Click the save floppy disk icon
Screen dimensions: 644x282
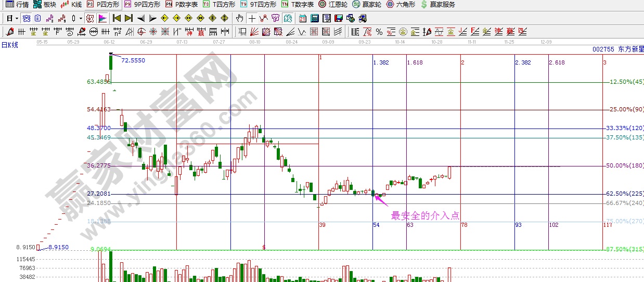[x=339, y=18]
